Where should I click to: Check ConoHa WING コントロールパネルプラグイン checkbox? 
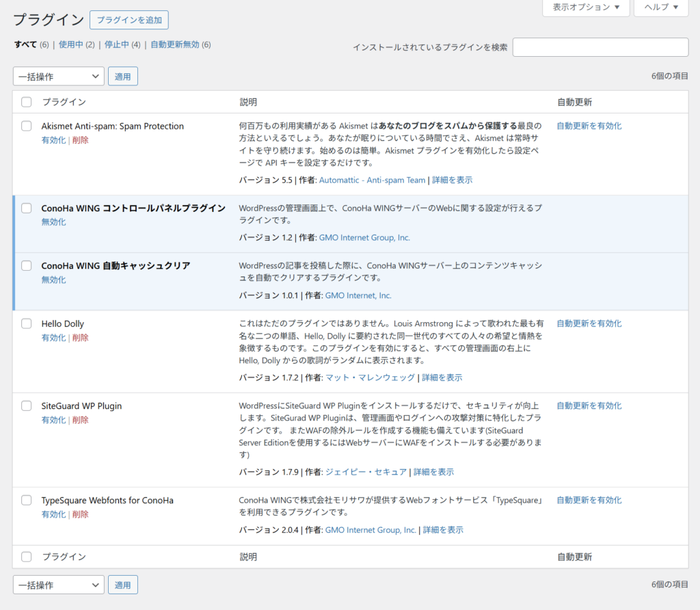coord(27,208)
